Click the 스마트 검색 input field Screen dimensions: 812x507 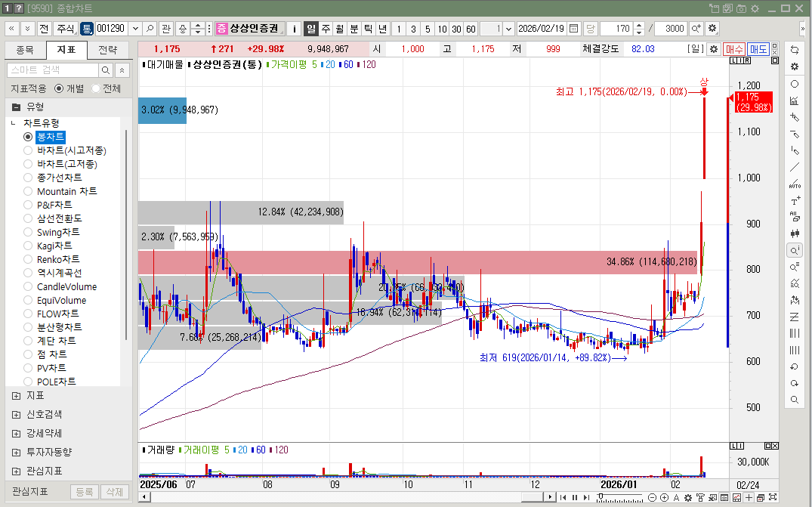point(53,70)
